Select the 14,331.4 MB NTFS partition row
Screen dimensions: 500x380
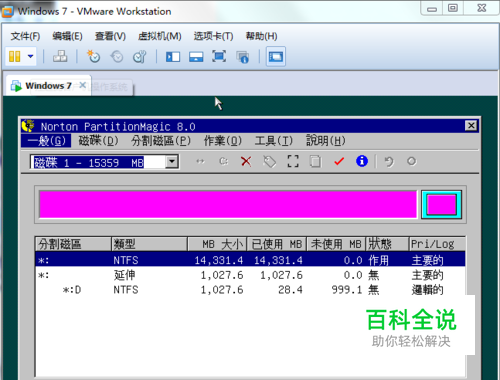(x=250, y=260)
